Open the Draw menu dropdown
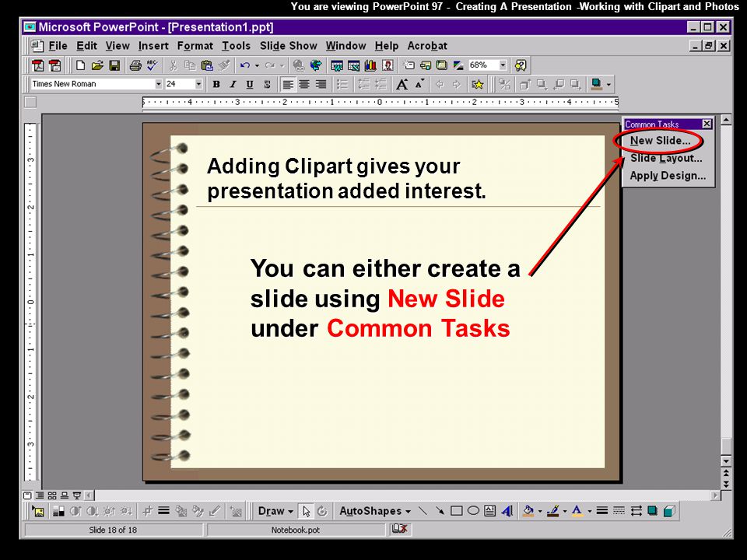 (x=275, y=511)
